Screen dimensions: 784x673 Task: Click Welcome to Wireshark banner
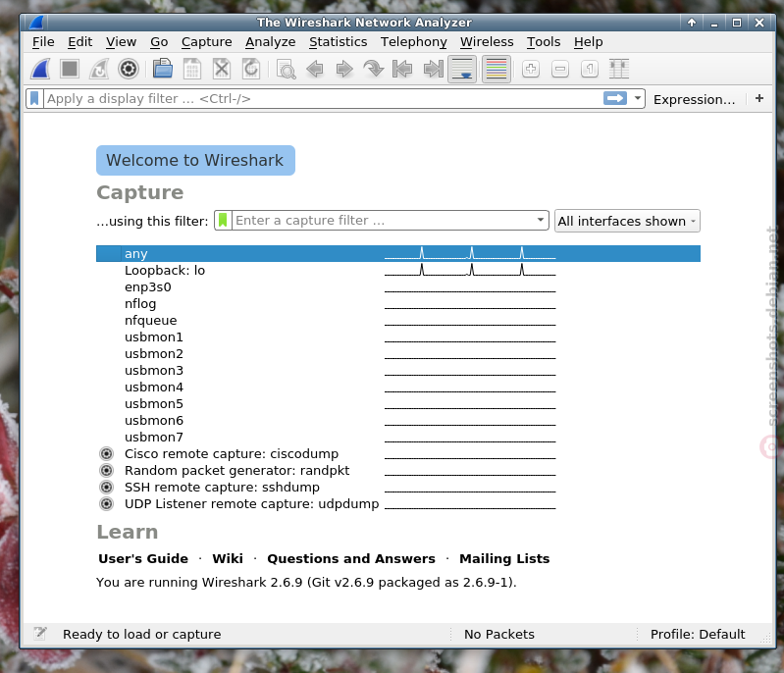(x=195, y=160)
